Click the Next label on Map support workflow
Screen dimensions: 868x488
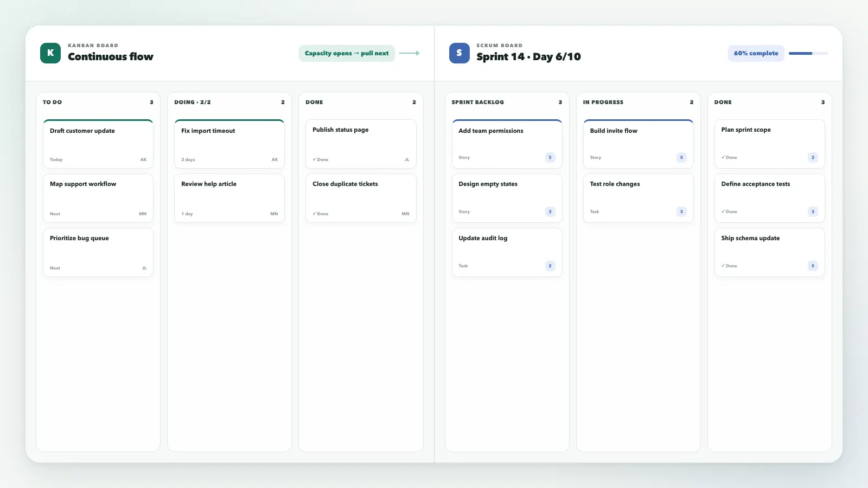pyautogui.click(x=55, y=214)
